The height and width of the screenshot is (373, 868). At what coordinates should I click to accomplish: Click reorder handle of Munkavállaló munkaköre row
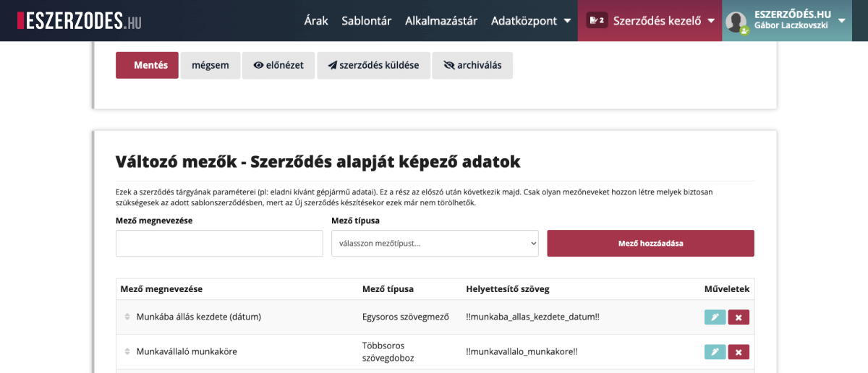127,352
